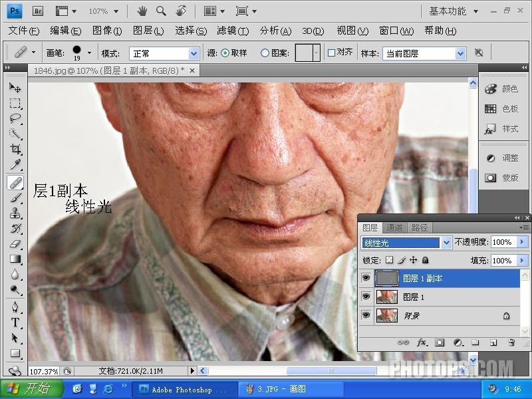Hide the 图层 1 layer

366,297
